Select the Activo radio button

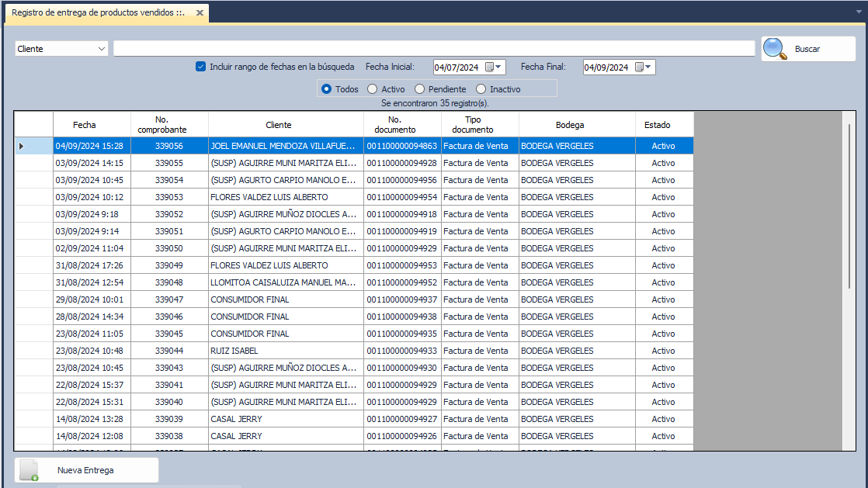click(373, 89)
